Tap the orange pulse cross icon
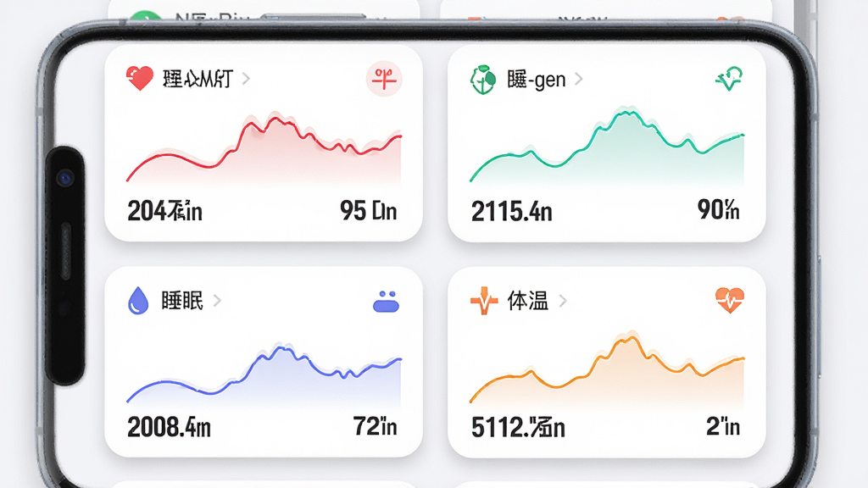 tap(484, 301)
